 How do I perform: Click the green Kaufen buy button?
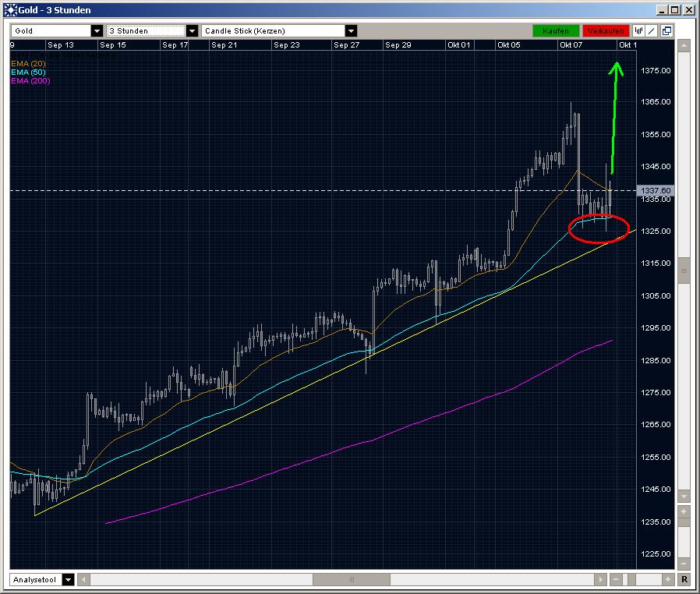556,31
